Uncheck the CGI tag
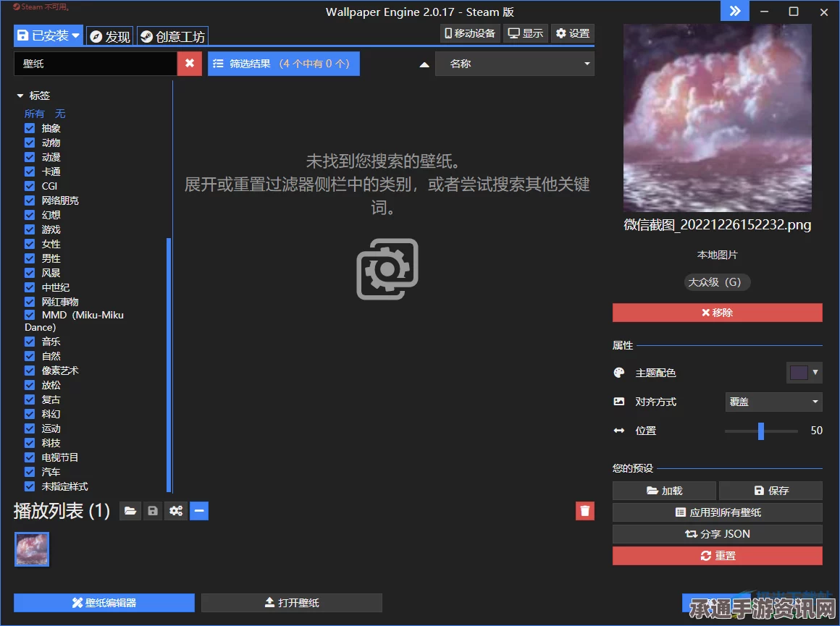 30,186
